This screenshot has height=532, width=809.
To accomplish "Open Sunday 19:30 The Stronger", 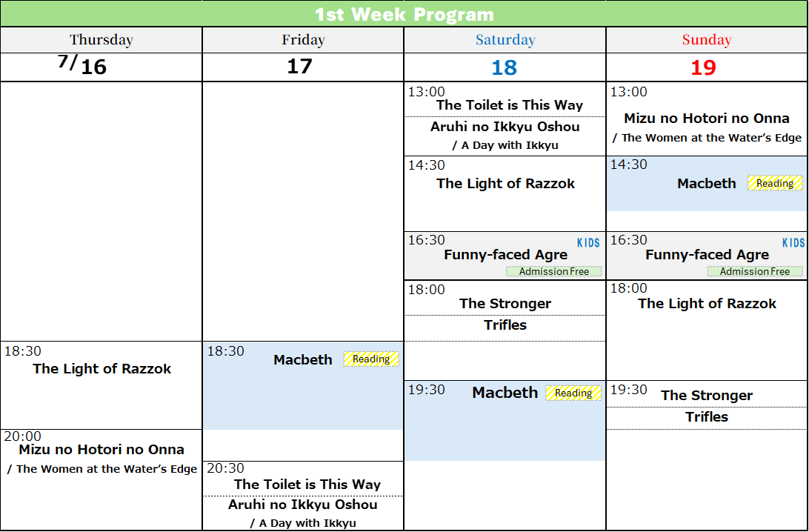I will tap(707, 396).
